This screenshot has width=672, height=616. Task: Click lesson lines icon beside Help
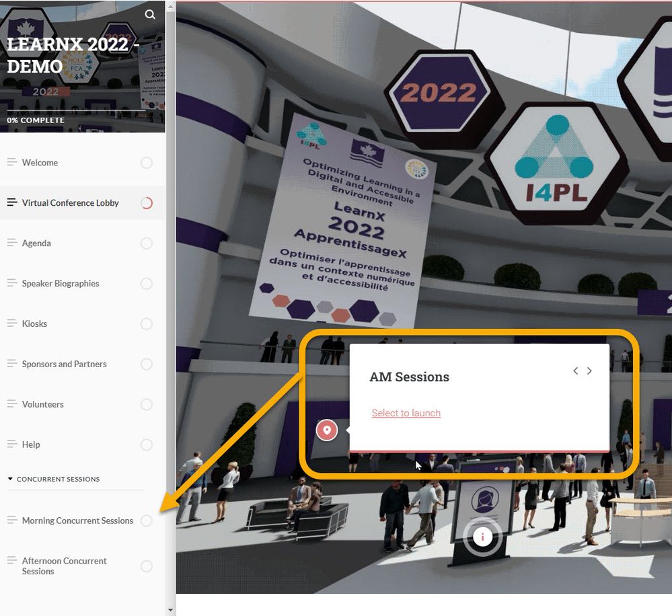point(12,445)
